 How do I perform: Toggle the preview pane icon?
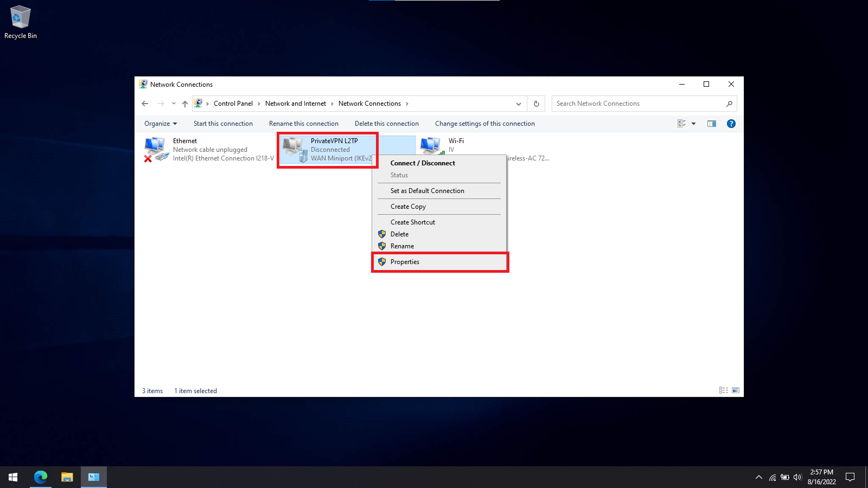point(711,124)
